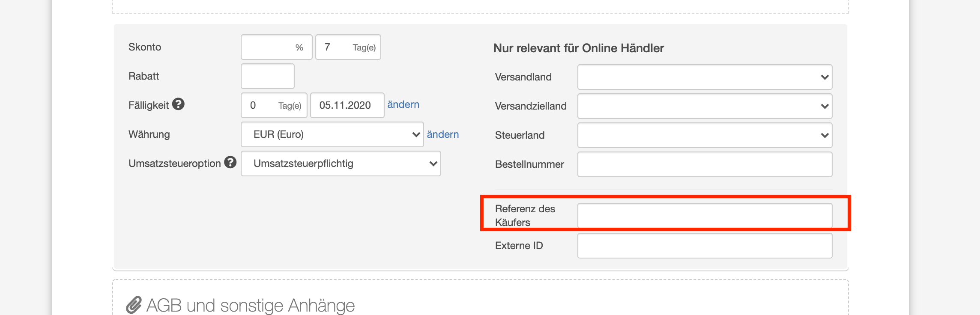Open the AGB und sonstige Anhänge section
This screenshot has width=980, height=315.
(251, 305)
